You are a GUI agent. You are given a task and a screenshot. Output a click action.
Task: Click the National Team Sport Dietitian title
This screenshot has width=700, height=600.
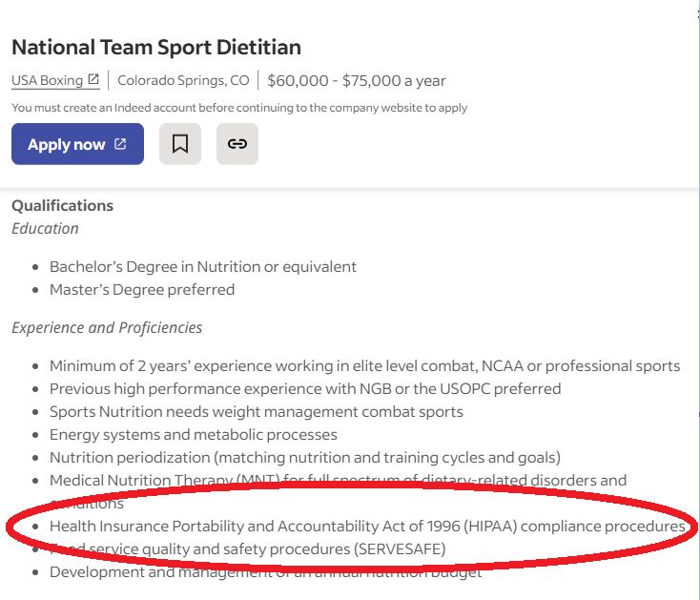pyautogui.click(x=156, y=47)
